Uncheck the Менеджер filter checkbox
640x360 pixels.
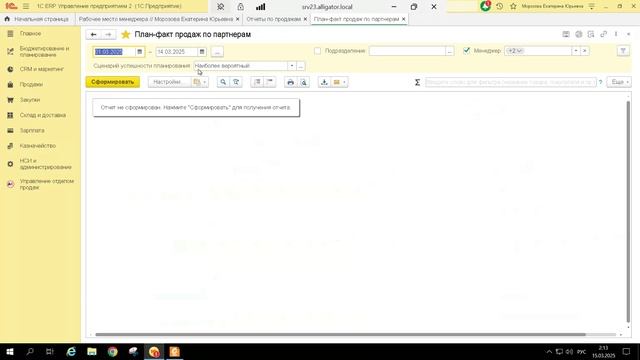tap(467, 51)
